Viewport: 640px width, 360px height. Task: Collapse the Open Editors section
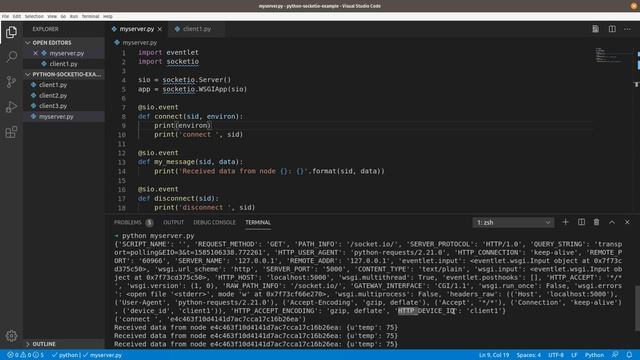pyautogui.click(x=64, y=42)
